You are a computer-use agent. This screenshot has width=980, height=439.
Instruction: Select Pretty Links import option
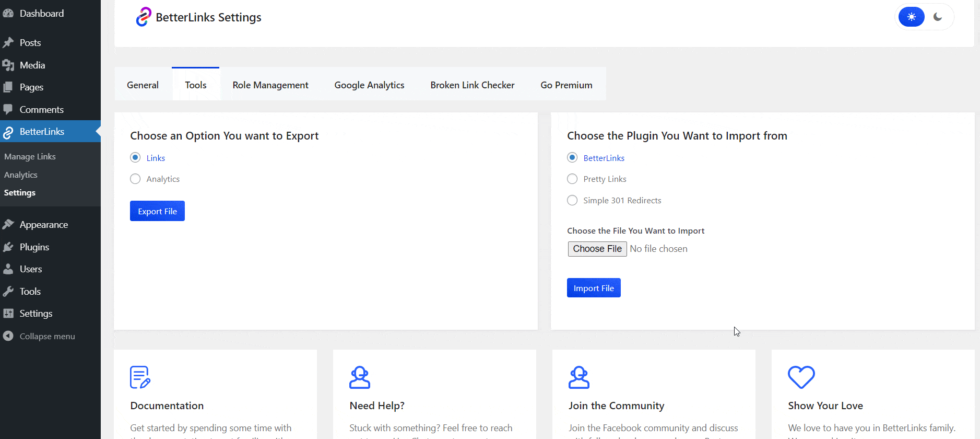tap(572, 179)
